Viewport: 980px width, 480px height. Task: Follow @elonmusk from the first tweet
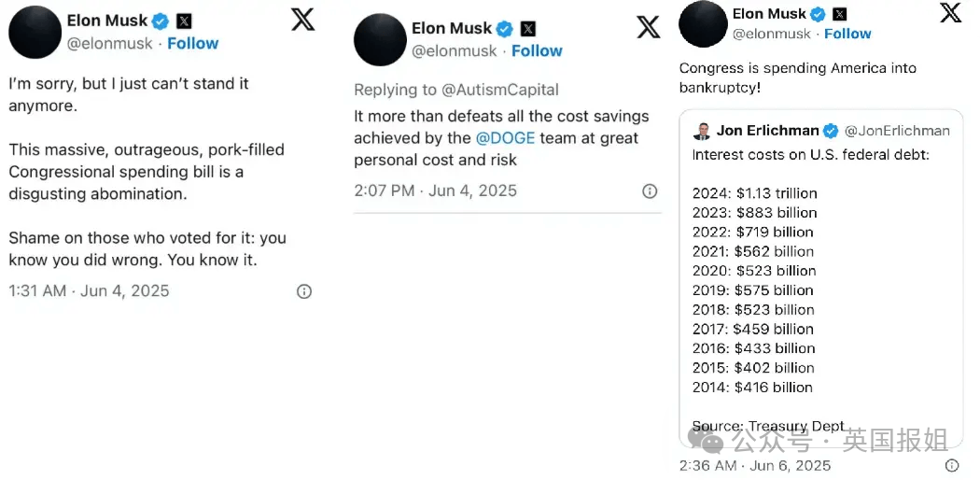[x=192, y=44]
